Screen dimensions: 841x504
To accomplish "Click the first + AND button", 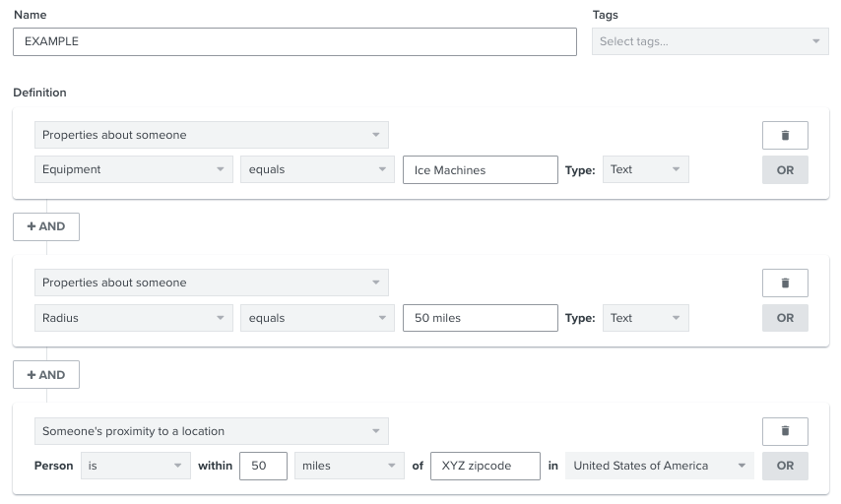I will pyautogui.click(x=46, y=226).
